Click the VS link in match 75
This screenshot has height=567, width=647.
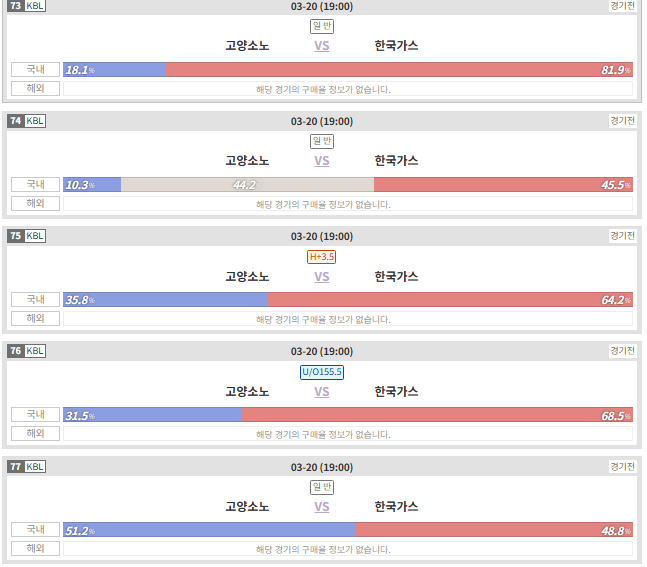click(321, 276)
